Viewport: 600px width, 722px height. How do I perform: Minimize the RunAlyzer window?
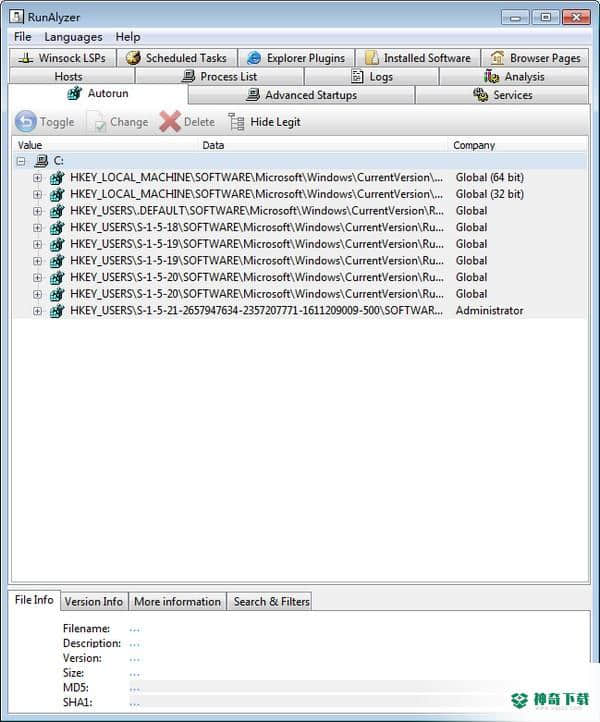(x=515, y=17)
